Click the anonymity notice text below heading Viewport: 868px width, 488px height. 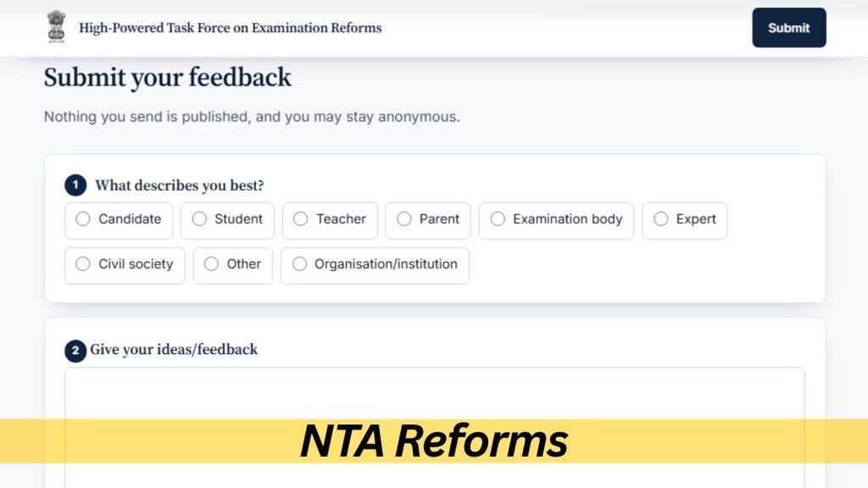(x=252, y=117)
